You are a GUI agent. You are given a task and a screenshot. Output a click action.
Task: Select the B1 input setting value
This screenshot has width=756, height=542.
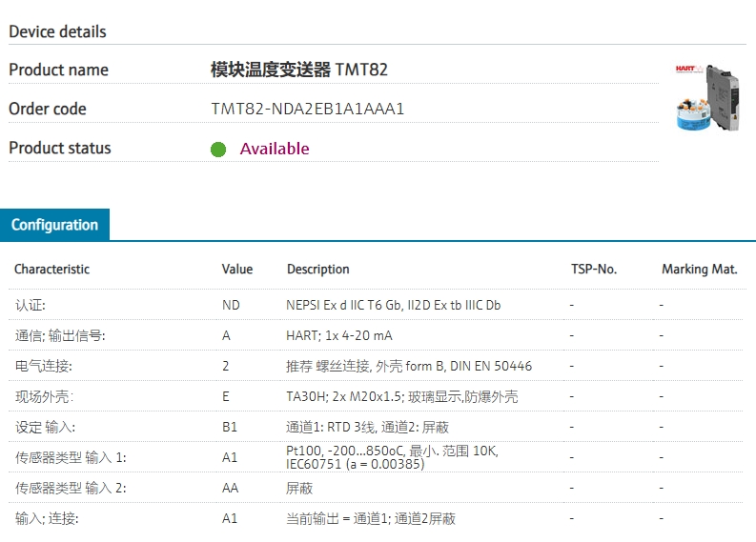[x=230, y=427]
